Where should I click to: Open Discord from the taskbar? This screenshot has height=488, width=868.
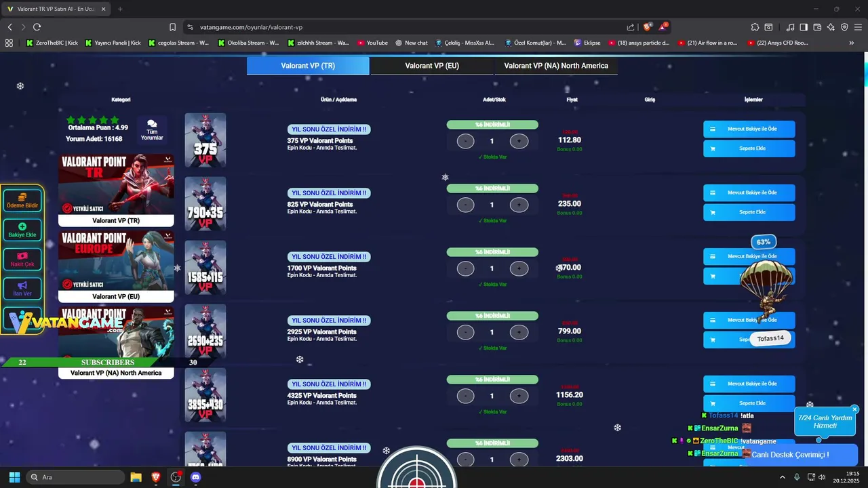[x=196, y=477]
